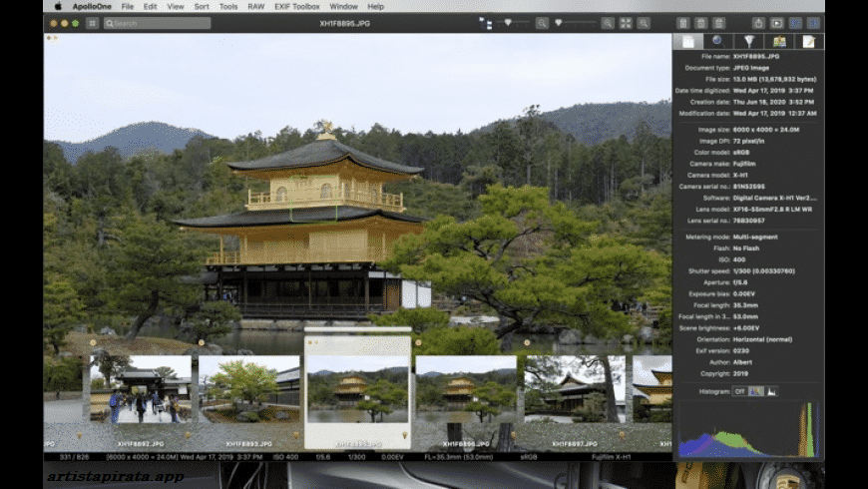
Task: Open the RAW menu
Action: coord(256,6)
